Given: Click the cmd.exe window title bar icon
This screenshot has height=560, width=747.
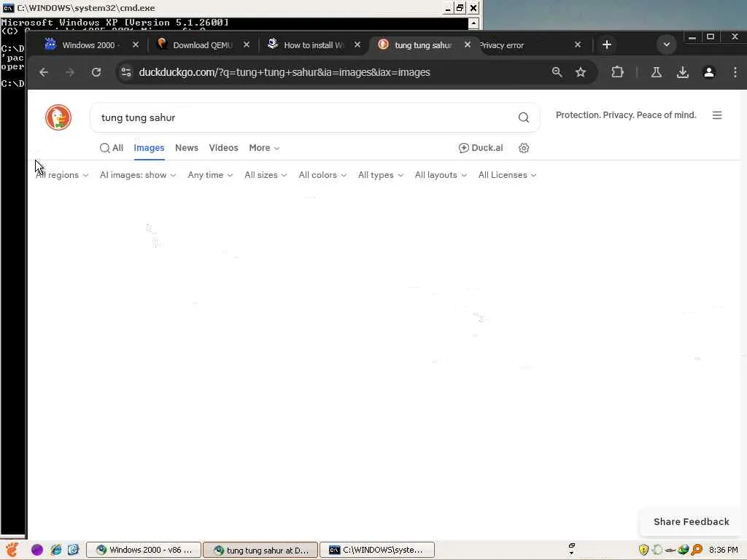Looking at the screenshot, I should 8,8.
